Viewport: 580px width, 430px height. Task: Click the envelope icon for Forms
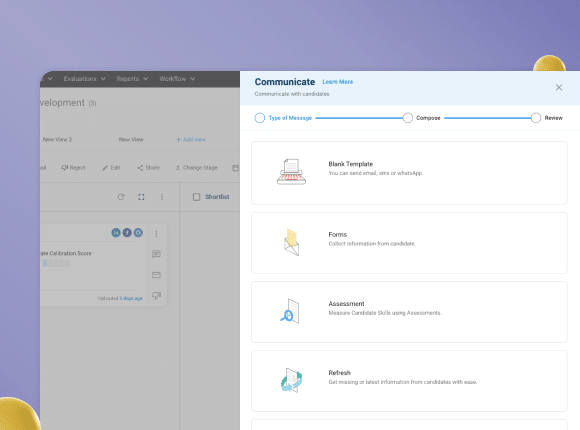coord(291,242)
